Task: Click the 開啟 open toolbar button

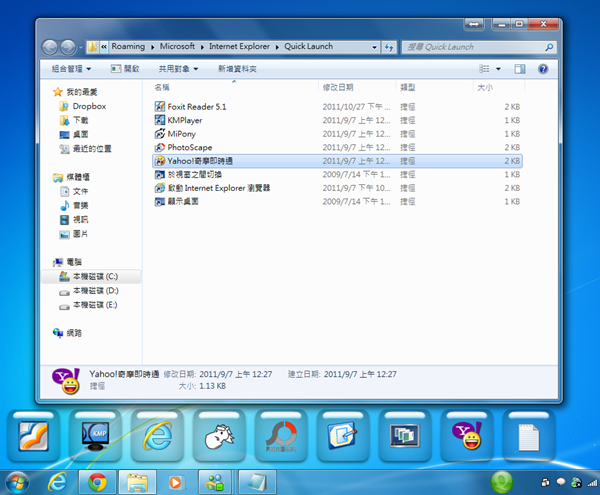Action: 125,69
